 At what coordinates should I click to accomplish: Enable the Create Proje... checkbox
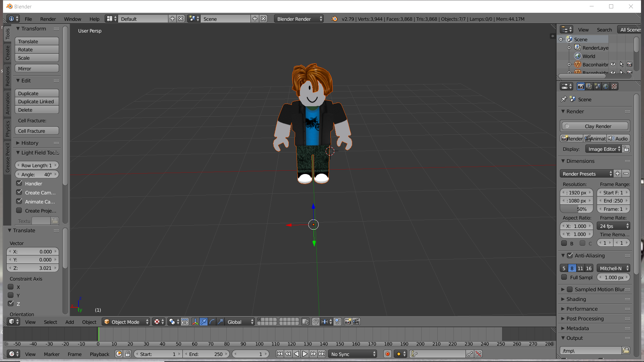pos(19,210)
